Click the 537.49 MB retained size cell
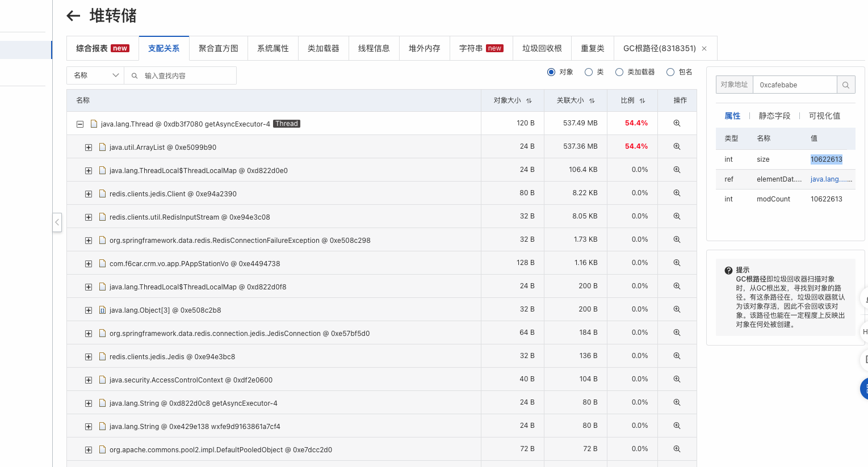 [x=576, y=123]
